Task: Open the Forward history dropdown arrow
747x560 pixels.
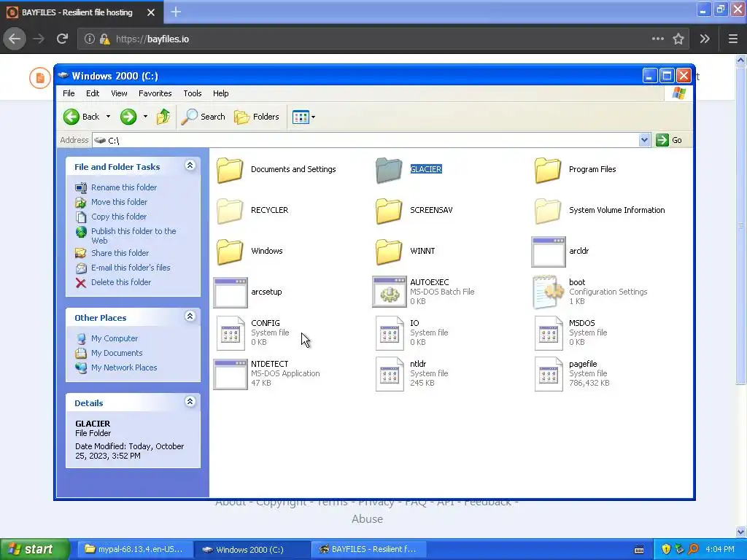Action: click(145, 117)
